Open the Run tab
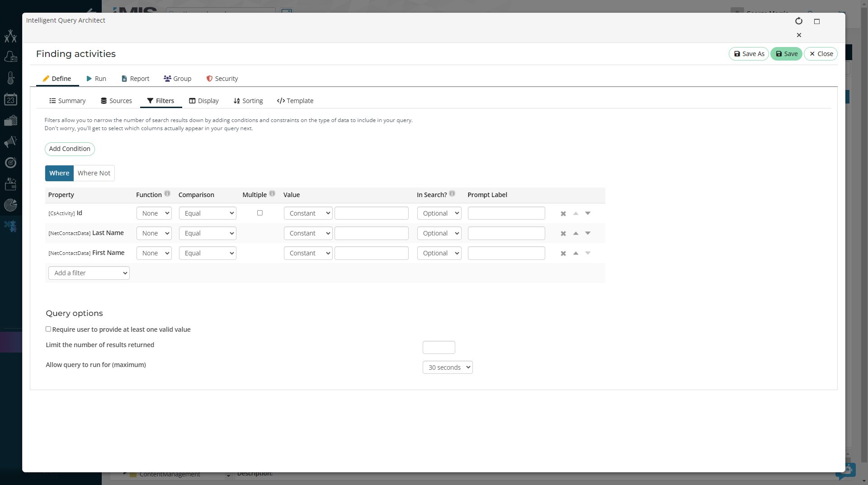The width and height of the screenshot is (868, 485). pyautogui.click(x=96, y=79)
